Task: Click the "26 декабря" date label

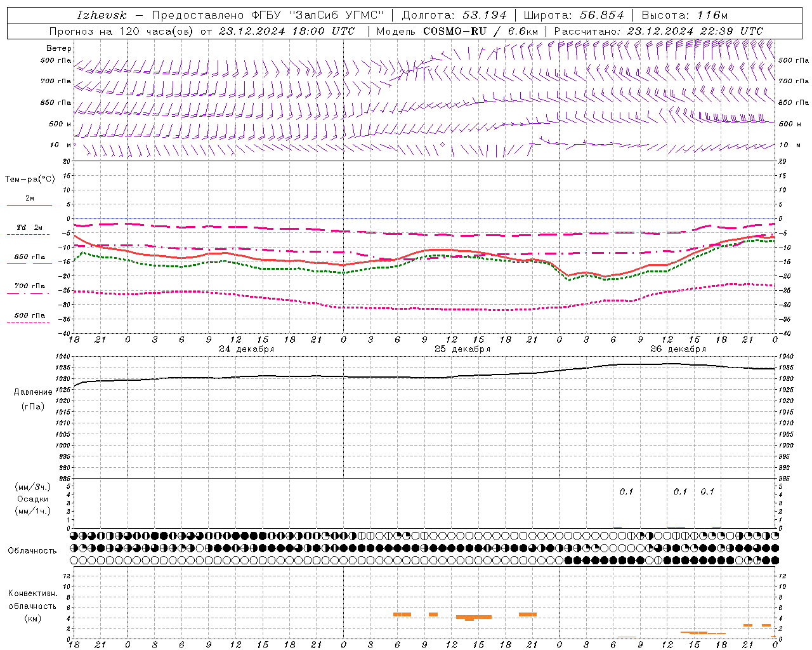Action: (678, 349)
